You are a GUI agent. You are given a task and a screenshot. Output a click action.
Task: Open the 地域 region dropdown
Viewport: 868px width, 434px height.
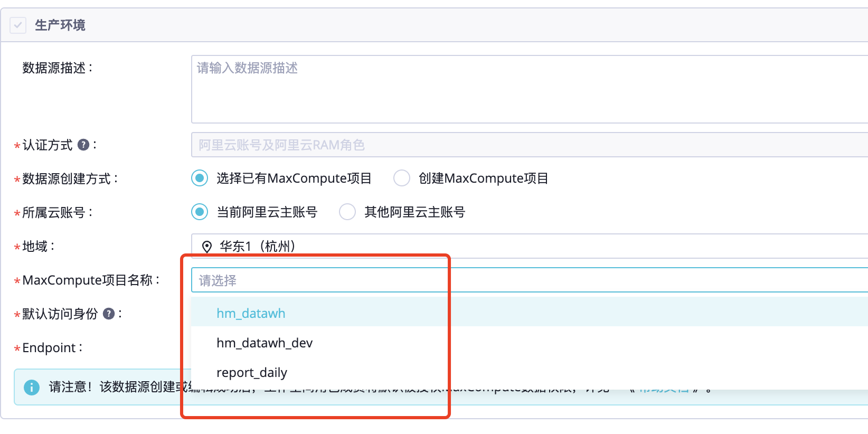(530, 246)
